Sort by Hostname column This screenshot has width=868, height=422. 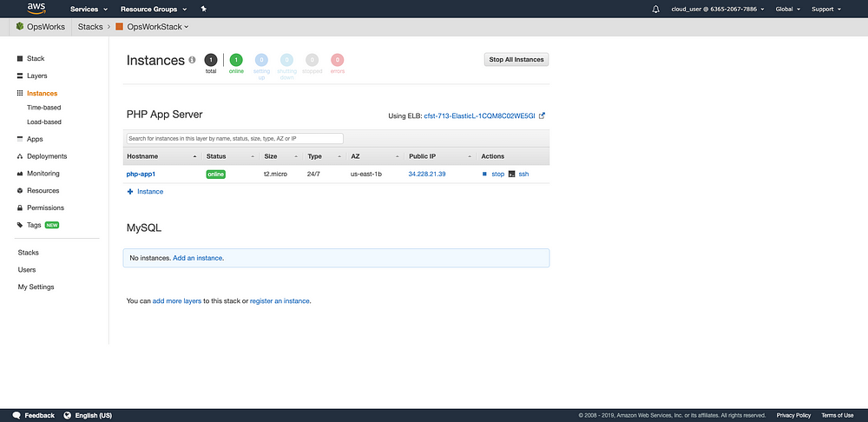pos(162,156)
